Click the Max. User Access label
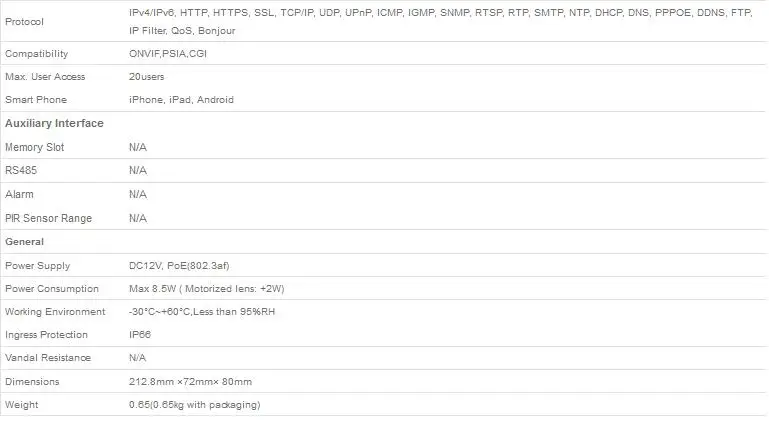Screen dimensions: 769x436 click(45, 77)
